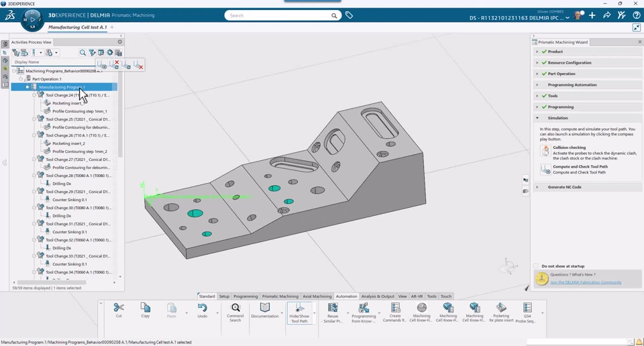Click the Collision checking icon
The width and height of the screenshot is (644, 346).
545,151
